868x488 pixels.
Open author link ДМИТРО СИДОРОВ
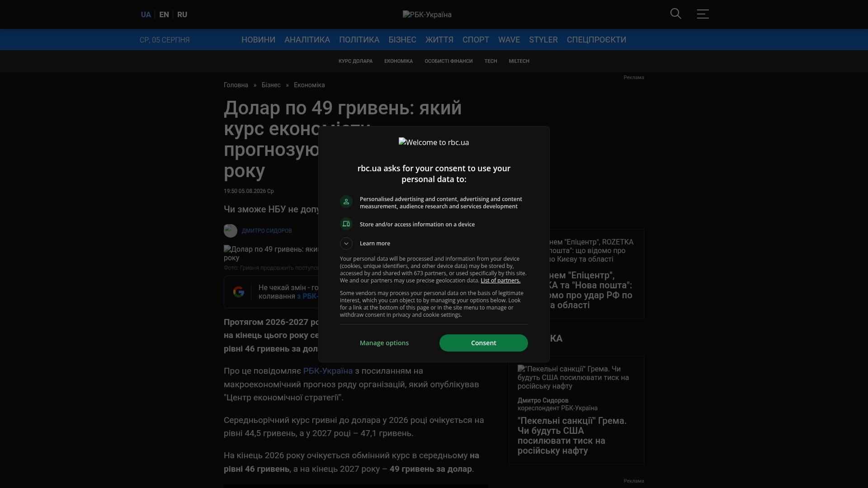click(267, 231)
